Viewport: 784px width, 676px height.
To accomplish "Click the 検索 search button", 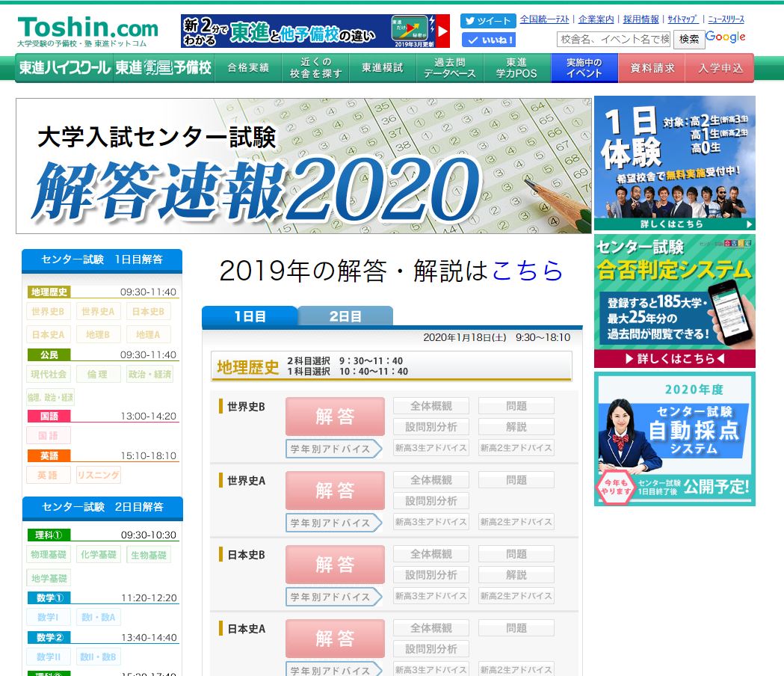I will [688, 39].
